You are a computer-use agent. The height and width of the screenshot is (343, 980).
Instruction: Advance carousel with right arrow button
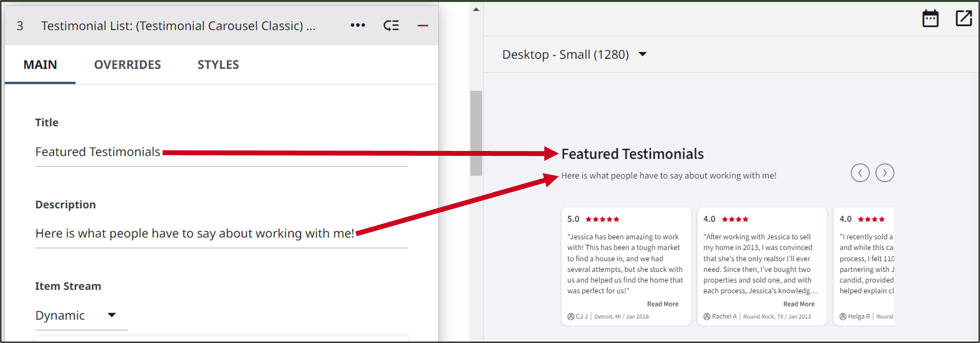(x=884, y=173)
